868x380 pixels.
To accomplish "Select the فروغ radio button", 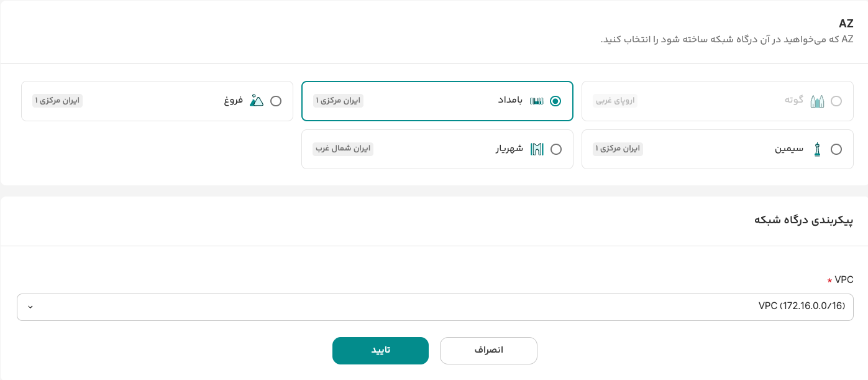I will [276, 101].
